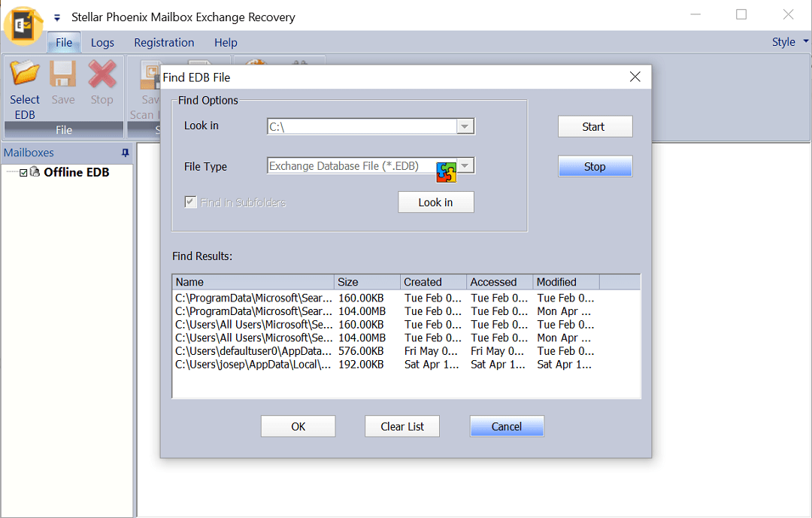812x518 pixels.
Task: Open the Logs ribbon tab
Action: (x=102, y=42)
